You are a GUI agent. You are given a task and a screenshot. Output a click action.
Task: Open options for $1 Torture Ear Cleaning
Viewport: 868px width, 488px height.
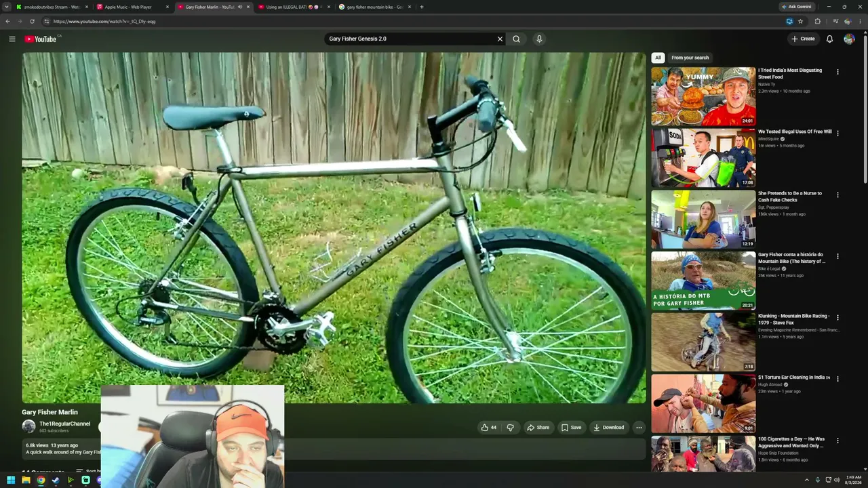[837, 379]
